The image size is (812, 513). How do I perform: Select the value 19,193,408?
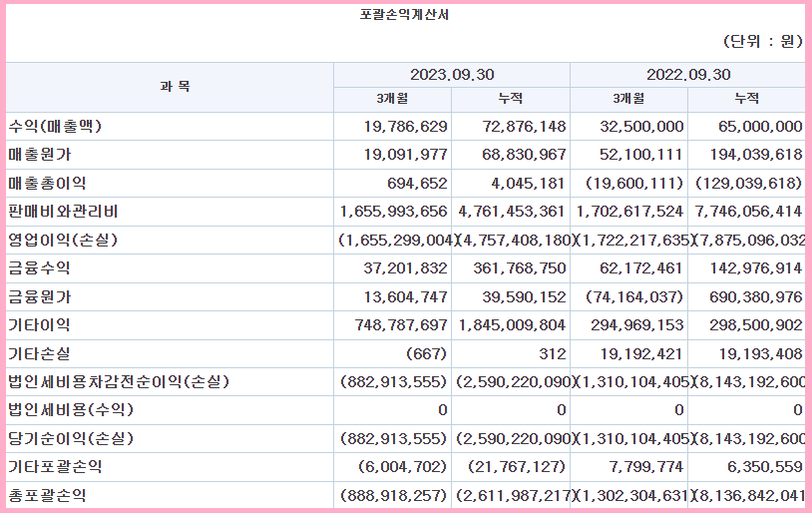760,354
